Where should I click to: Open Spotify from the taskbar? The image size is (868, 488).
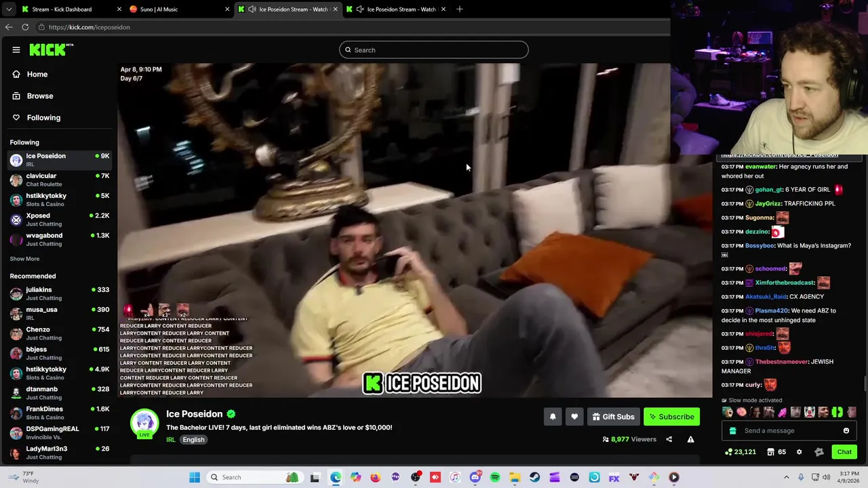(x=495, y=477)
